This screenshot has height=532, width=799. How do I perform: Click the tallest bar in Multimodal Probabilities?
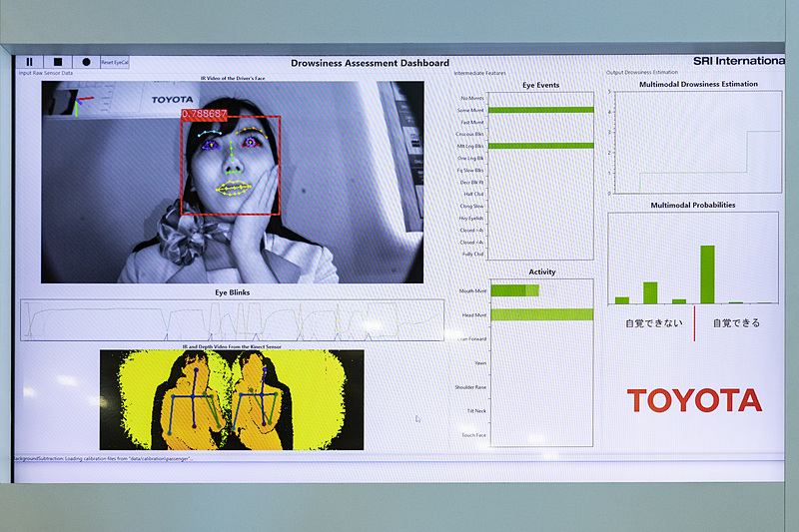(707, 274)
